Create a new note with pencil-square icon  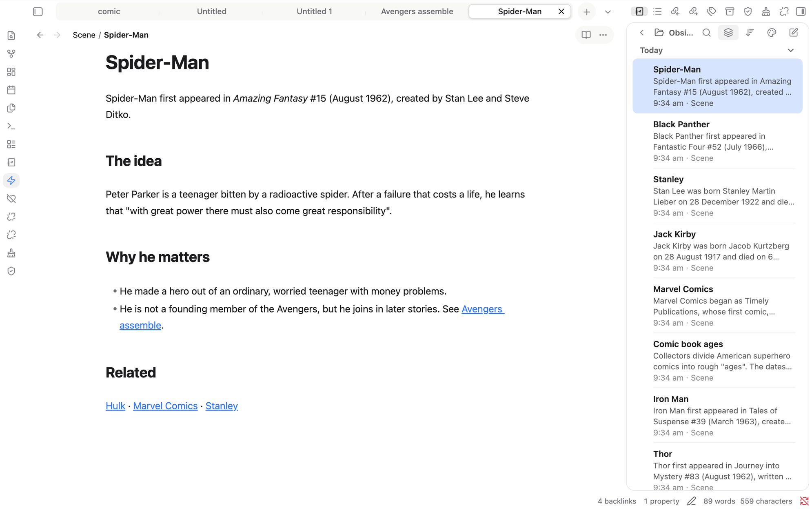(x=793, y=33)
